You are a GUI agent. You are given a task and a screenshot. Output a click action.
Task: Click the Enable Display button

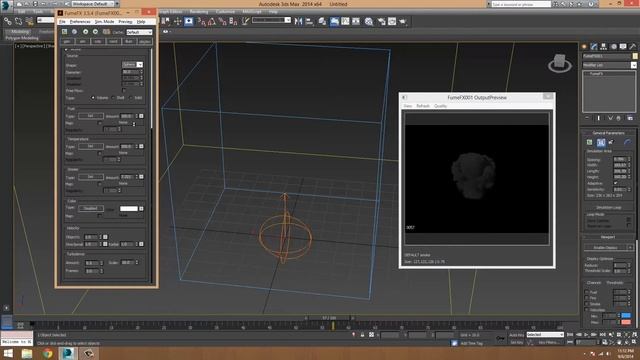pyautogui.click(x=606, y=247)
